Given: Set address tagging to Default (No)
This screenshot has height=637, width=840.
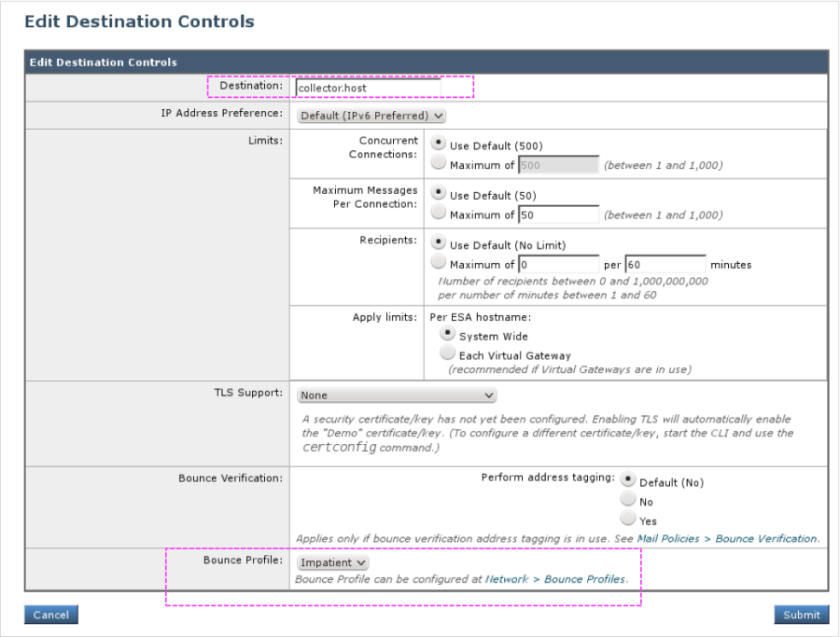Looking at the screenshot, I should (x=628, y=480).
